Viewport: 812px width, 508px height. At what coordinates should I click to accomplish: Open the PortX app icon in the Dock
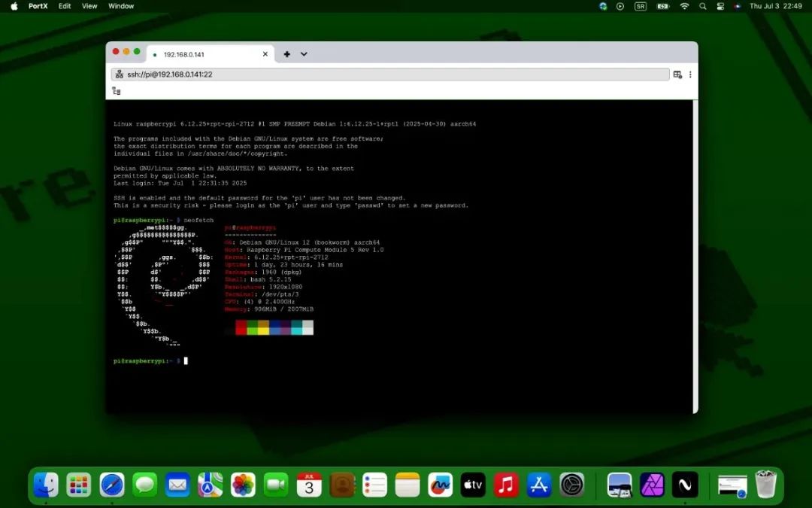point(685,485)
